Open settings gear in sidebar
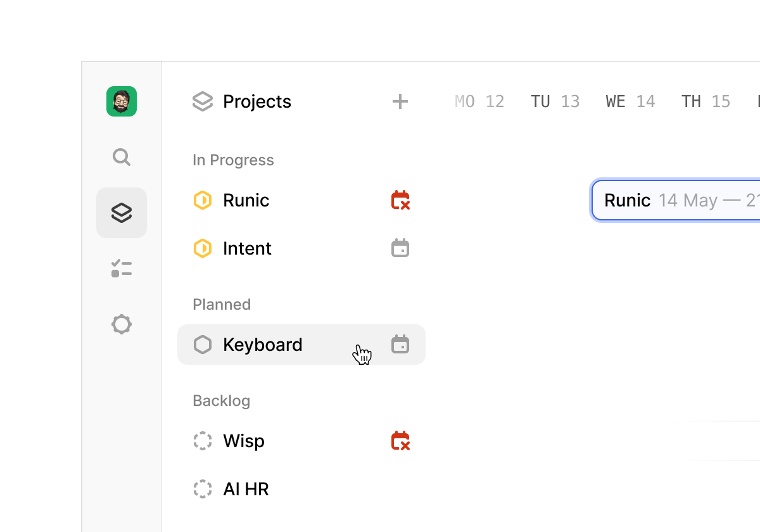Viewport: 760px width, 532px height. pos(122,324)
